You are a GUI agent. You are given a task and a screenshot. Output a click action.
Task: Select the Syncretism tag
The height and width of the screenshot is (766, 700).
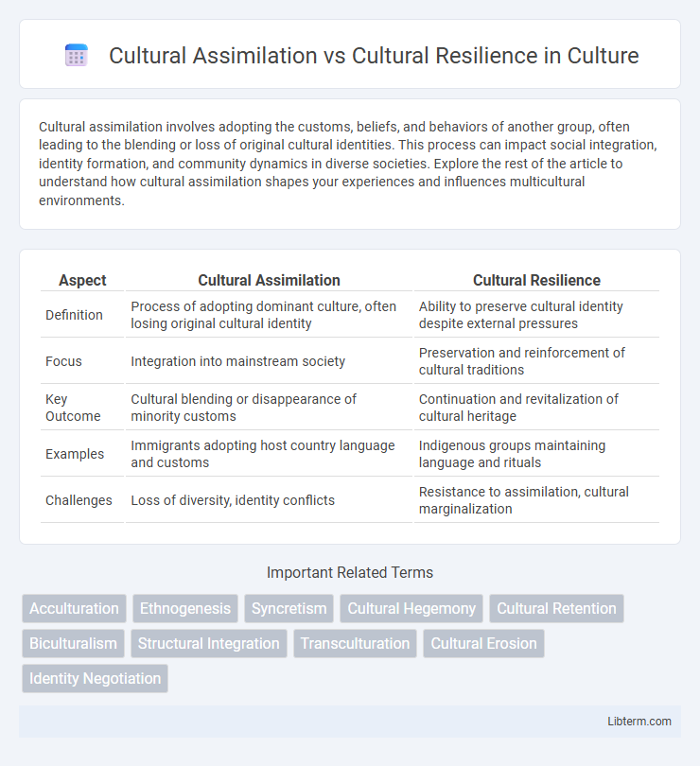289,608
